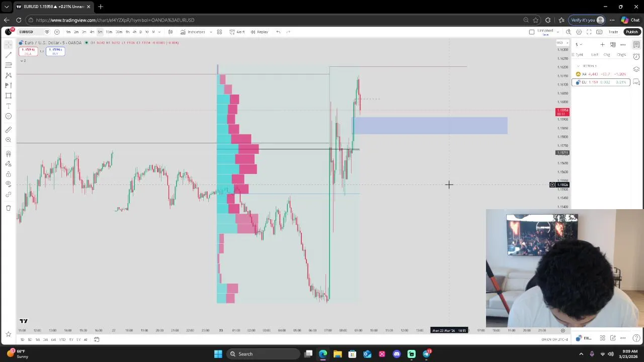Select the trend line drawing tool

click(x=9, y=55)
